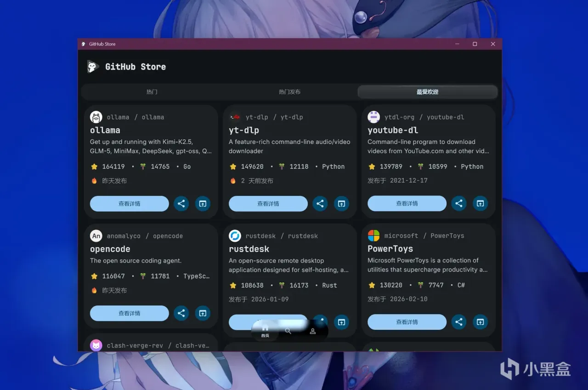Open PowerToys in browser via its card icon
The width and height of the screenshot is (588, 390).
coord(480,322)
